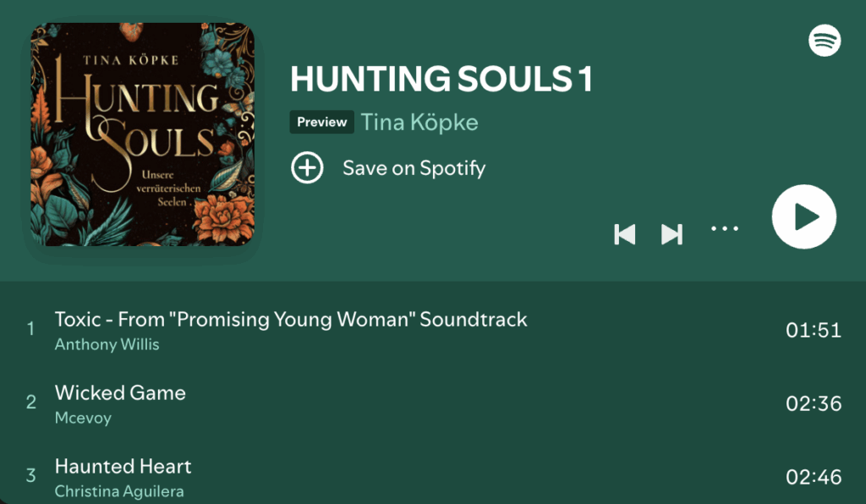Open artist Mcevoy
866x504 pixels.
83,418
